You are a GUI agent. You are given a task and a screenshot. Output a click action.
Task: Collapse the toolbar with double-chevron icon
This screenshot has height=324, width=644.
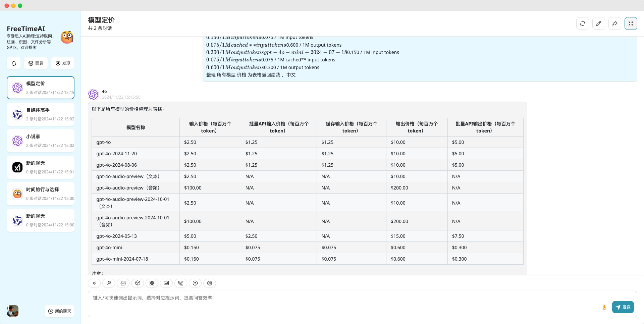[x=94, y=283]
